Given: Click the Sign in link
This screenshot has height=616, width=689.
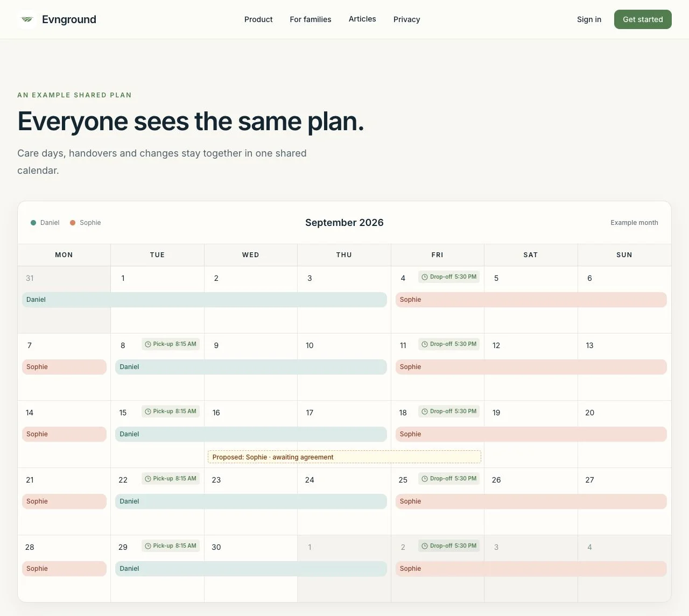Looking at the screenshot, I should [589, 19].
